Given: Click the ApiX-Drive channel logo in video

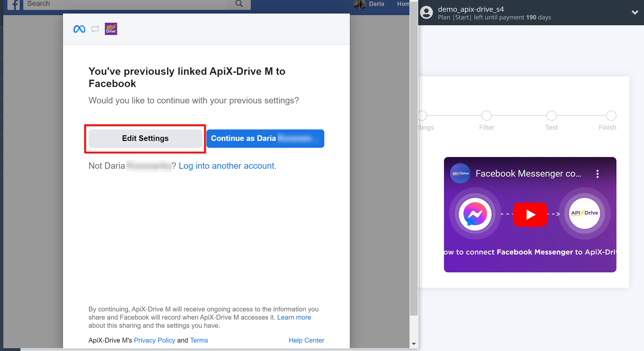Looking at the screenshot, I should pos(460,173).
